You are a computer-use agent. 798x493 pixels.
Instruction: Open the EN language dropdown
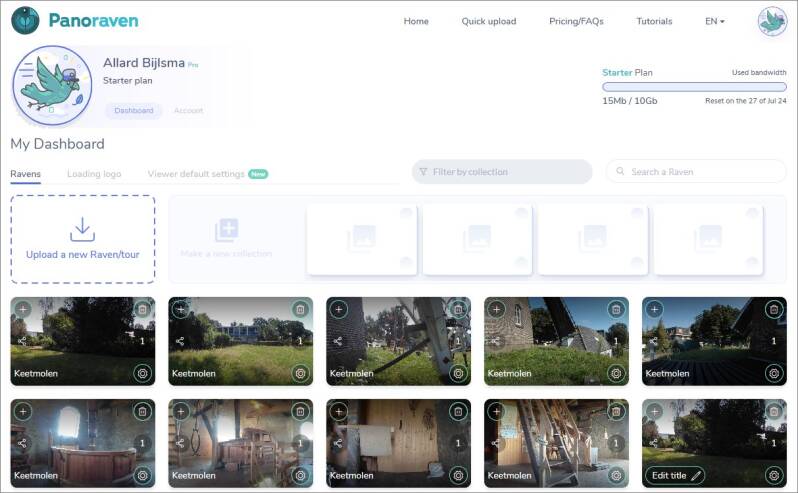click(x=715, y=21)
